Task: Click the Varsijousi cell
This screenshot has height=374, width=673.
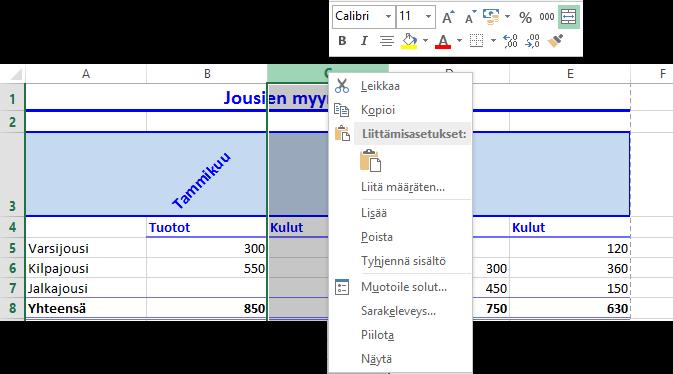Action: [x=86, y=248]
